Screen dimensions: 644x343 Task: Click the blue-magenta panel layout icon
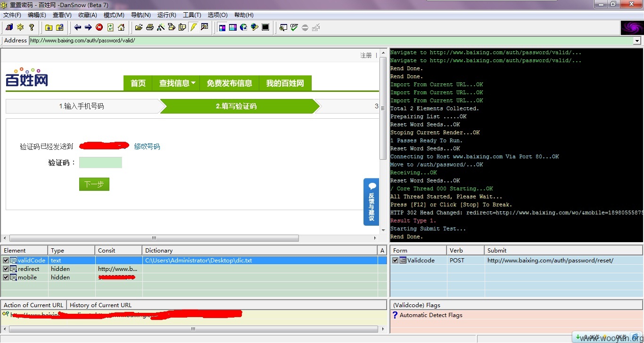click(x=222, y=27)
